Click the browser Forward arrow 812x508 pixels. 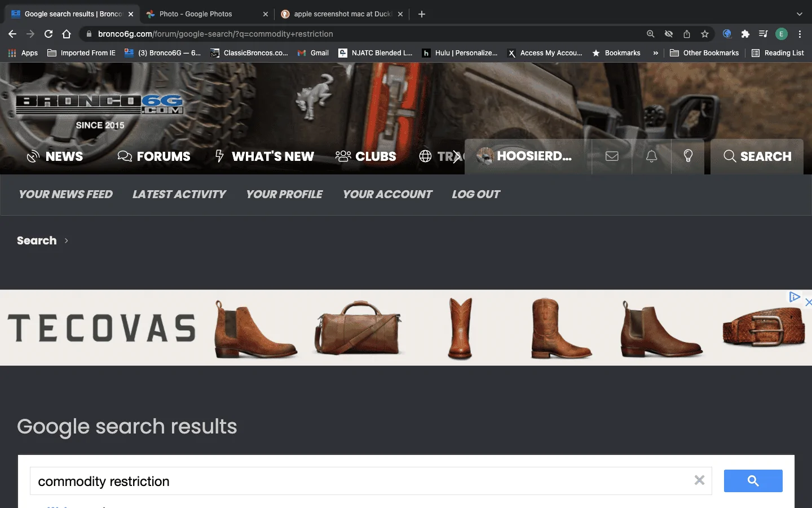tap(30, 34)
